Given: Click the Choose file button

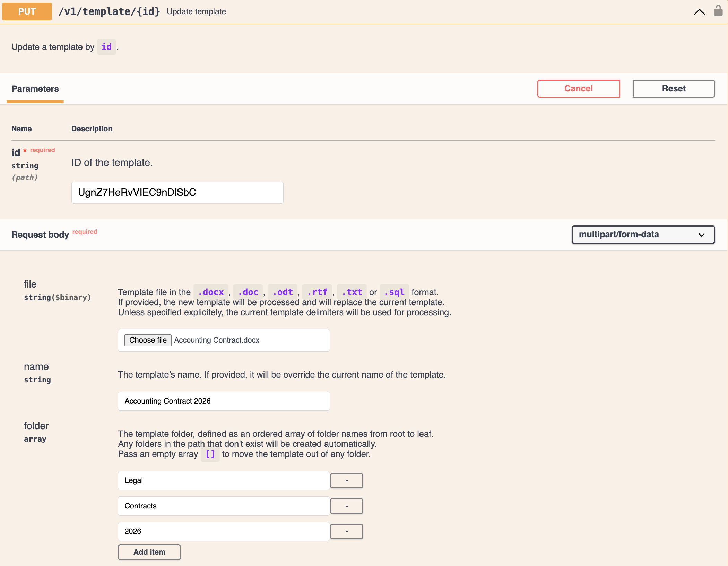Looking at the screenshot, I should click(148, 340).
